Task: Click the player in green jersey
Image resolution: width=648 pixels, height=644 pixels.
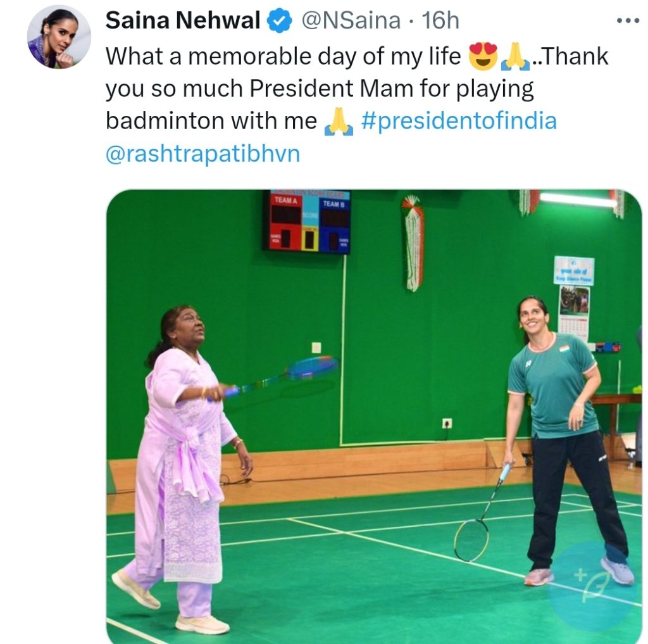Action: pos(568,439)
